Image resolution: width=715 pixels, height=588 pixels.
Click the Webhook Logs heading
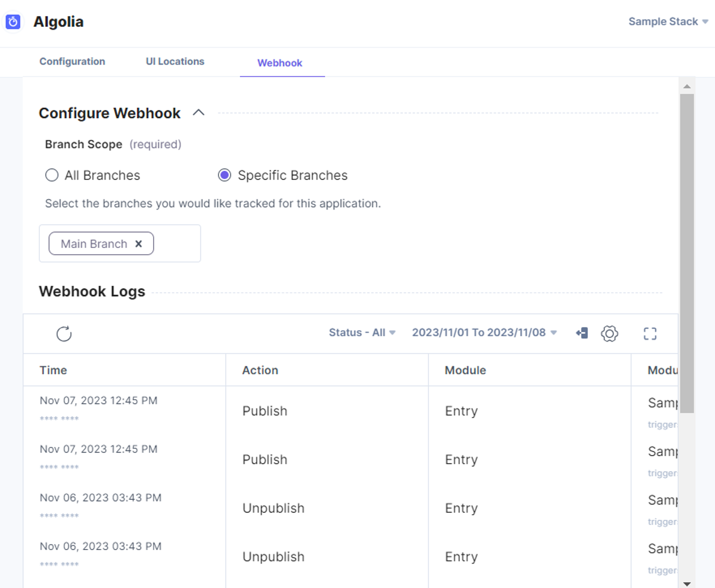point(92,291)
